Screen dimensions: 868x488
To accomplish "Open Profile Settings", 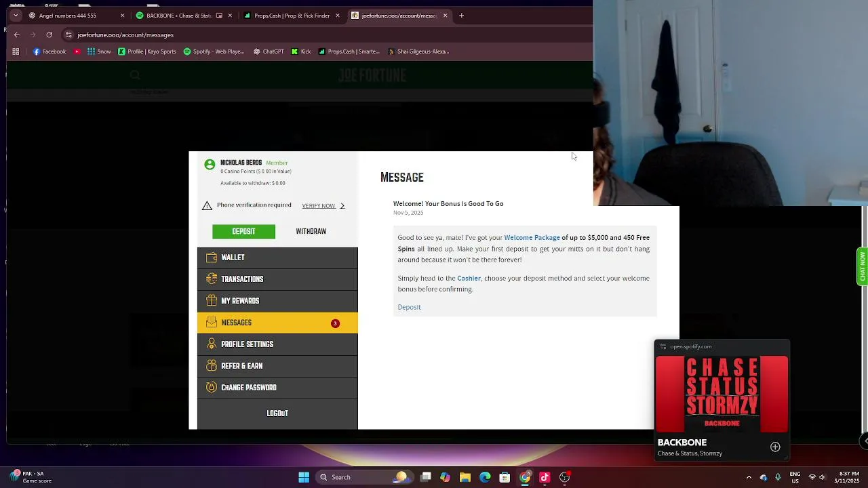I will click(277, 344).
